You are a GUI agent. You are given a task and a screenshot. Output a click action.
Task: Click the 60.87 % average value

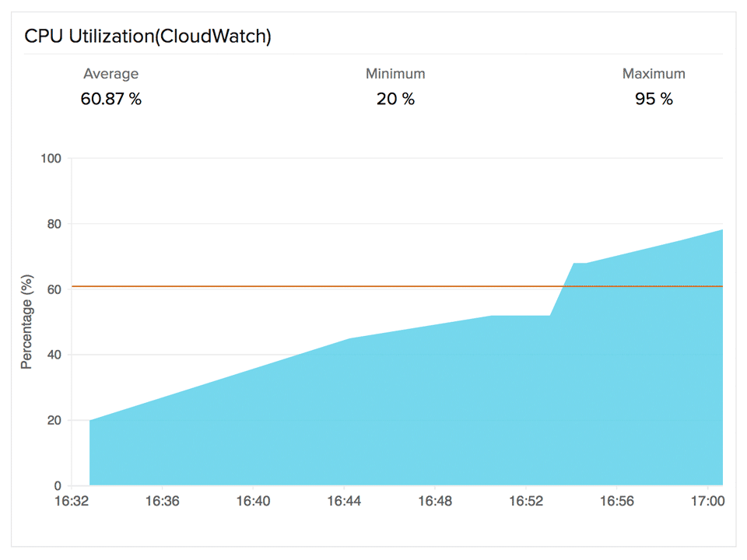pos(110,100)
